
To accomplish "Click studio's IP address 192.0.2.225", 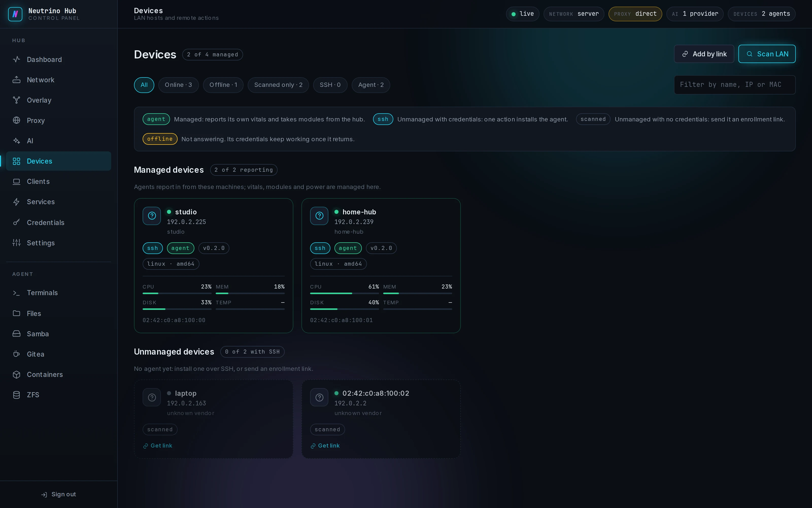I will click(x=187, y=222).
